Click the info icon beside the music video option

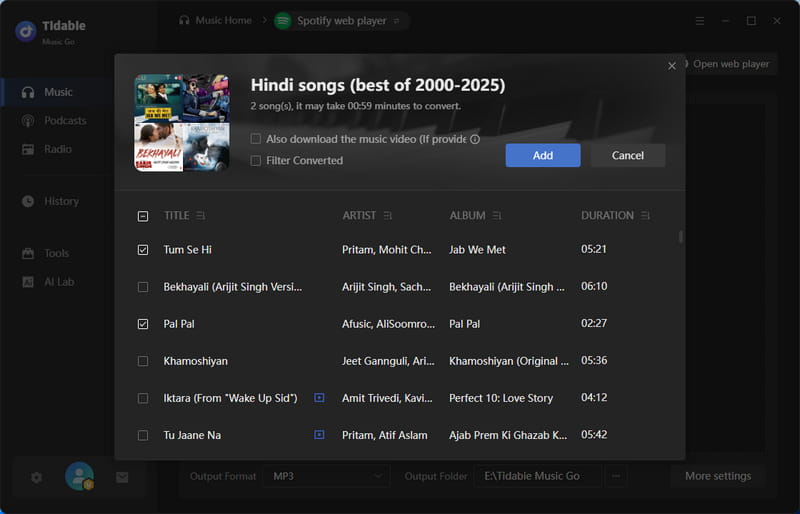click(x=475, y=139)
